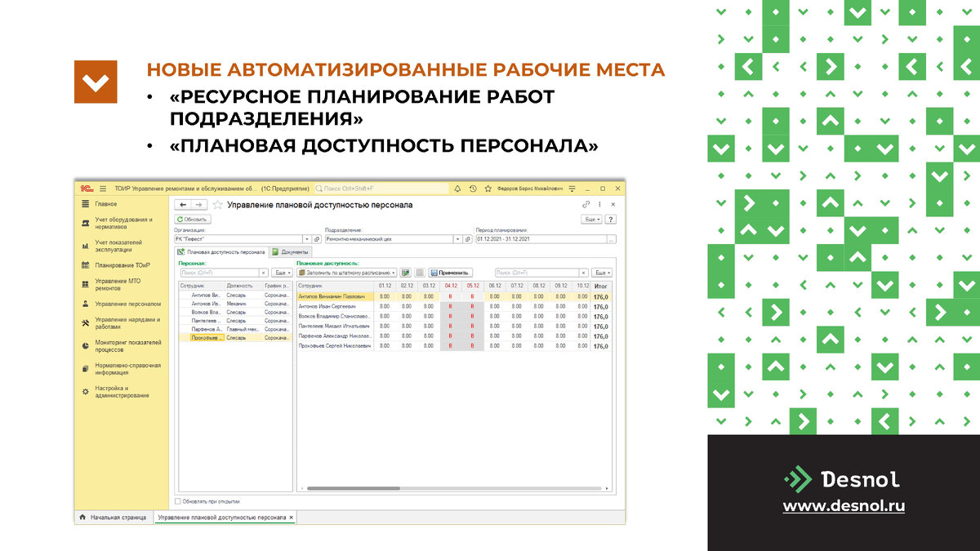The width and height of the screenshot is (980, 551).
Task: Open the Начальная страница tab
Action: pyautogui.click(x=119, y=516)
